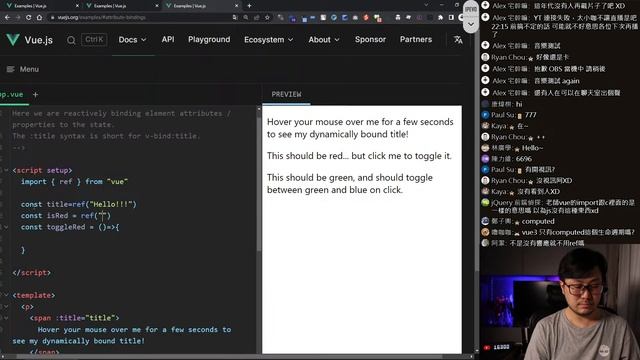Click the browser forward arrow
The image size is (640, 360).
pos(18,18)
